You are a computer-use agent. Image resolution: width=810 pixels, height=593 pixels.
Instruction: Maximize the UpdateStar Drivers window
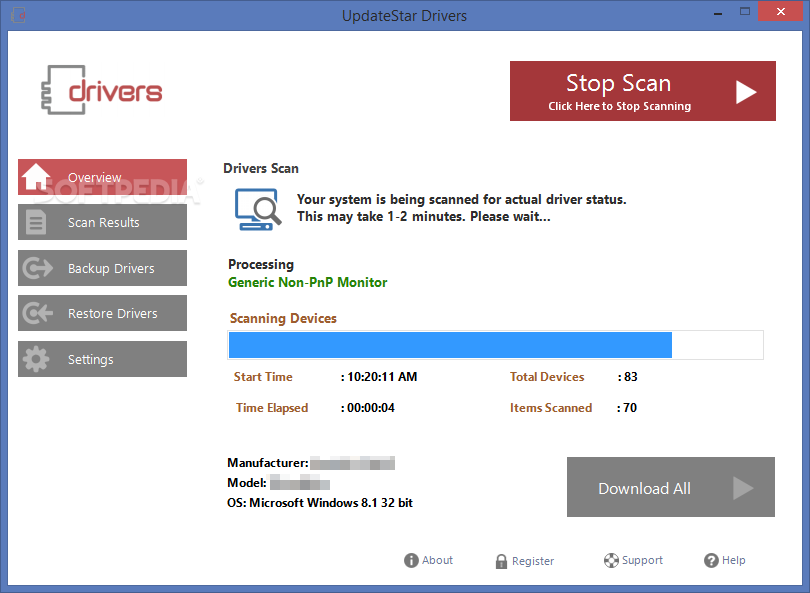745,11
